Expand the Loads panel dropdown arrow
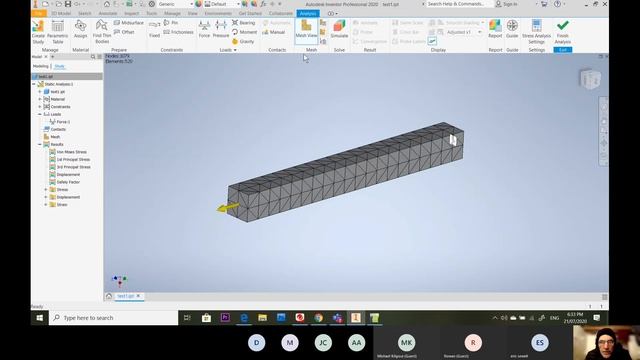Image resolution: width=640 pixels, height=360 pixels. tap(235, 50)
